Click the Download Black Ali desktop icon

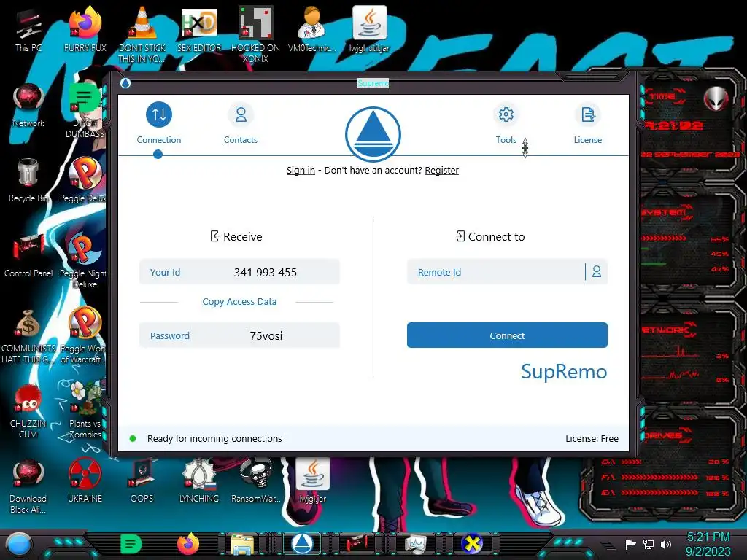click(x=28, y=486)
